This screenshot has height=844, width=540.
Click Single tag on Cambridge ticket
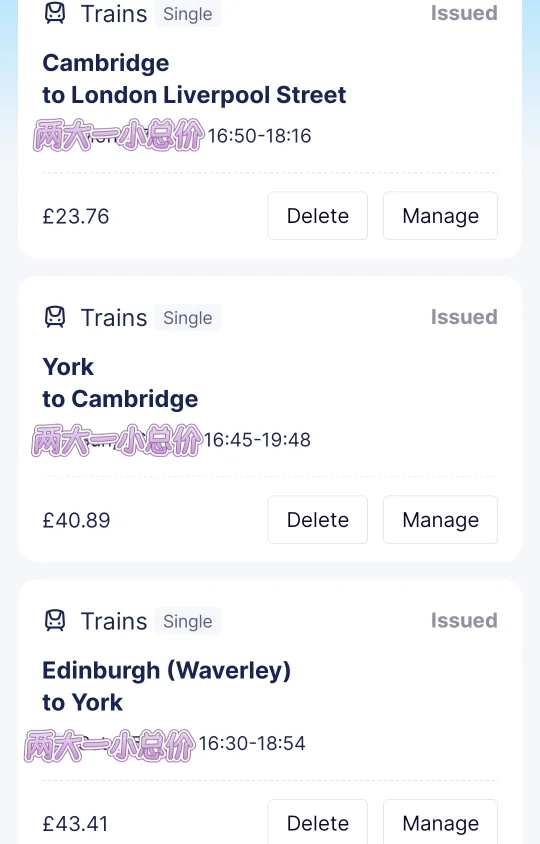[x=187, y=14]
